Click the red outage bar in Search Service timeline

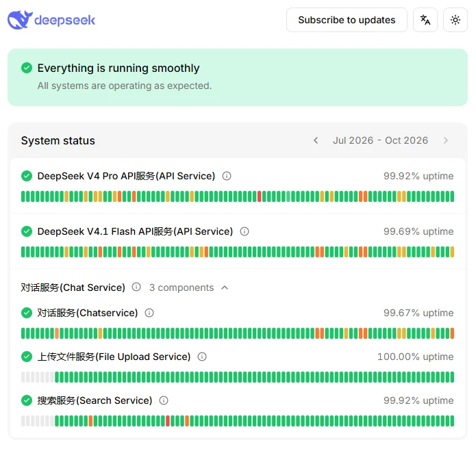[x=168, y=421]
